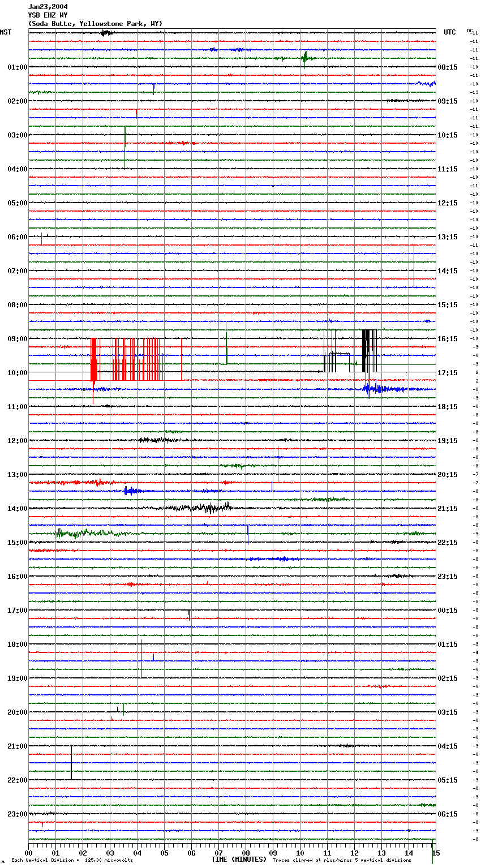The width and height of the screenshot is (481, 868).
Task: Select the 19:00 MST row label
Action: click(x=17, y=678)
